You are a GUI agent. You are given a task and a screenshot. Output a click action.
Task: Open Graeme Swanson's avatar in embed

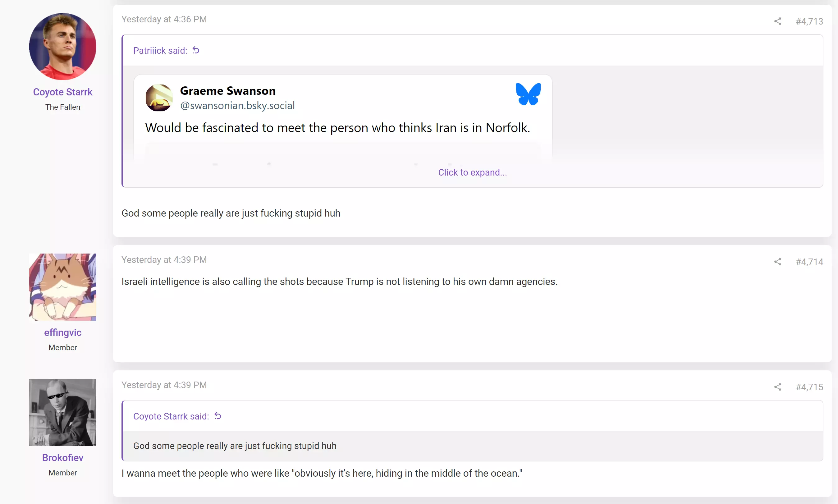[x=159, y=98]
